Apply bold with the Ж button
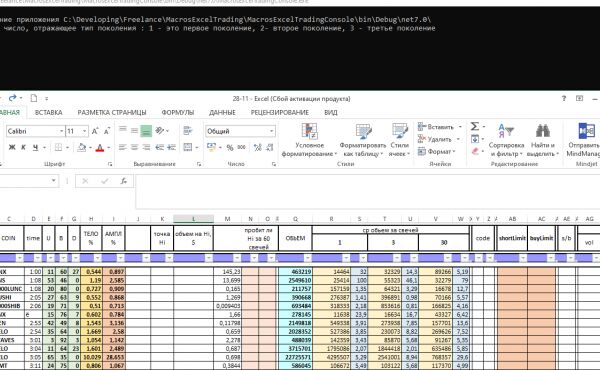600x370 pixels. pyautogui.click(x=12, y=147)
